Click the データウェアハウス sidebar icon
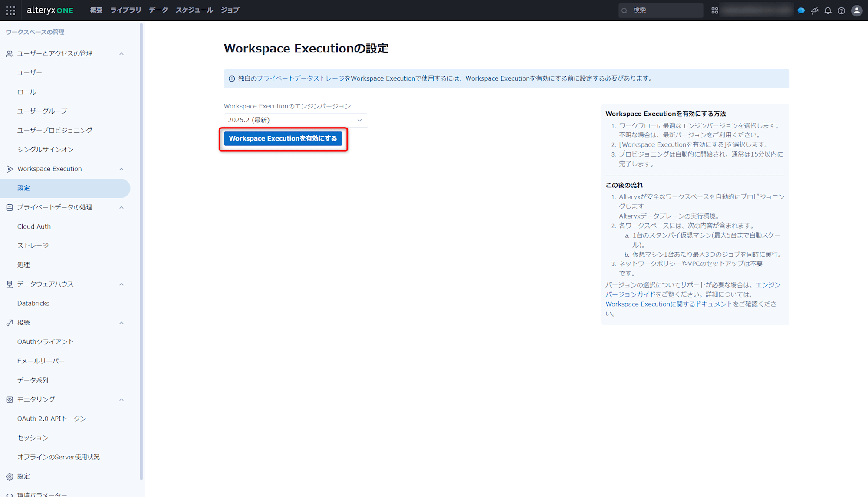 click(9, 284)
